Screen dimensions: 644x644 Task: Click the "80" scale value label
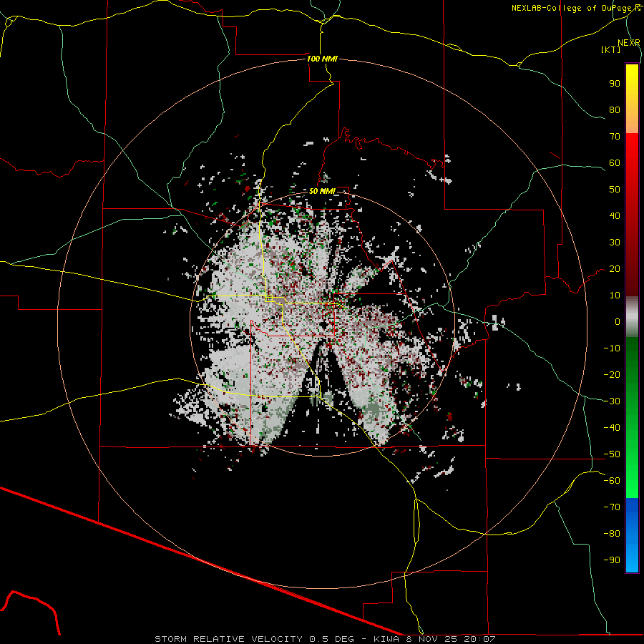click(615, 109)
